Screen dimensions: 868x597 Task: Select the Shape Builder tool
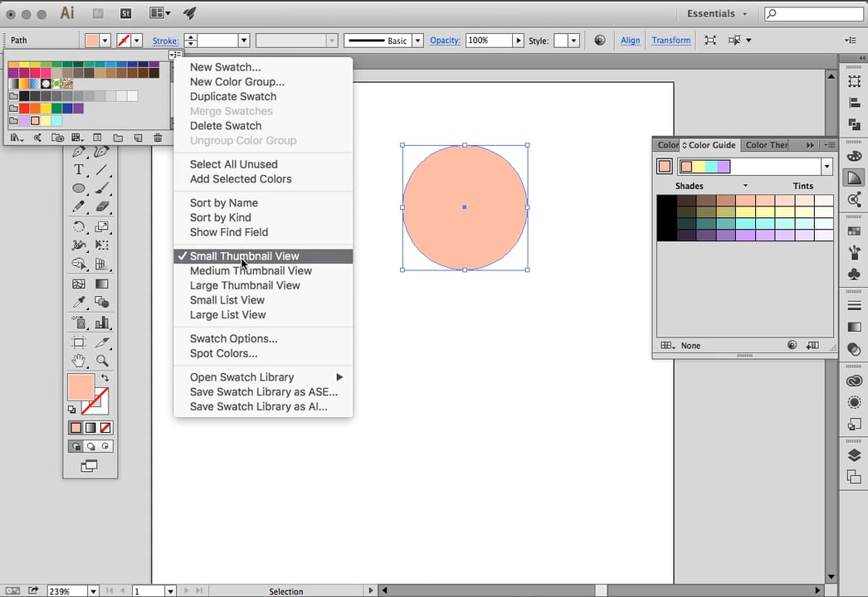click(79, 264)
